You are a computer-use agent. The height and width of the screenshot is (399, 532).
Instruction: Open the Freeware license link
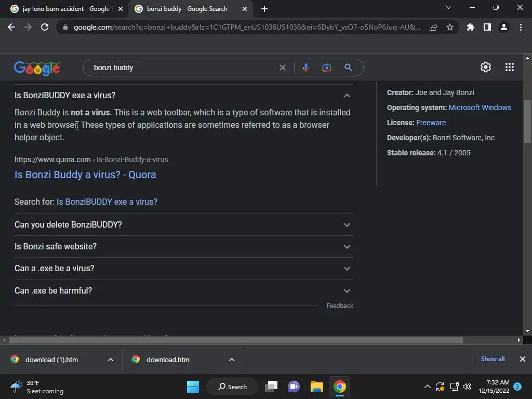pos(431,123)
